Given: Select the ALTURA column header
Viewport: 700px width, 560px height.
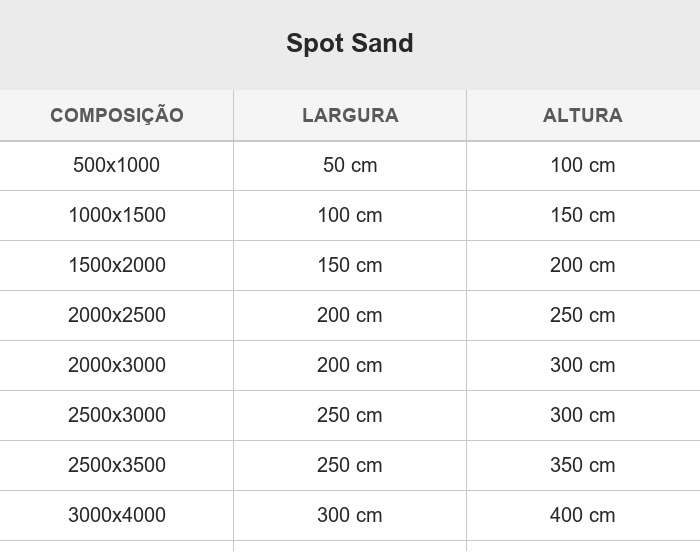Looking at the screenshot, I should (583, 115).
